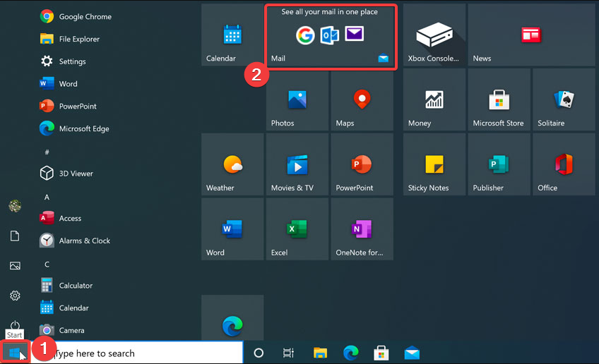Open the Microsoft Store tile
Viewport: 599px width, 364px height.
[499, 100]
